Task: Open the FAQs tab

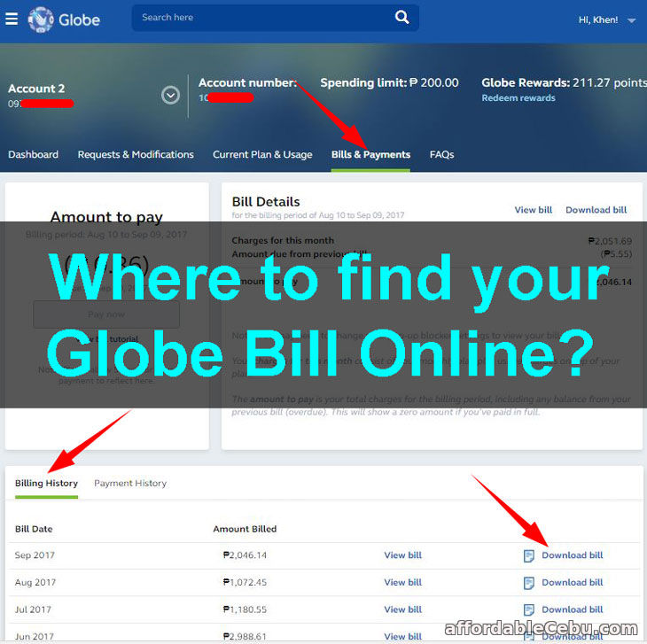Action: point(441,155)
